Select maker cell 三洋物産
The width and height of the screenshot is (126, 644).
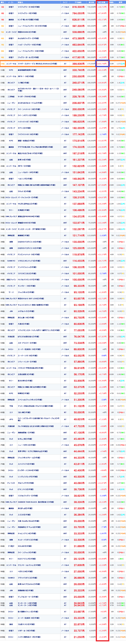tap(11, 97)
